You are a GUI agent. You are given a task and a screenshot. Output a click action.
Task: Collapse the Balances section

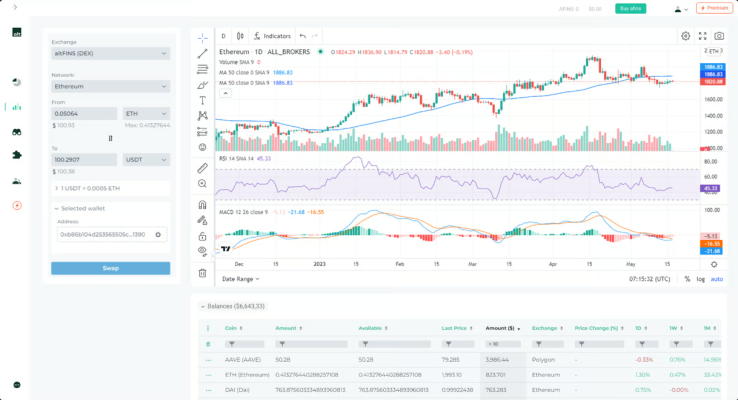[x=233, y=306]
